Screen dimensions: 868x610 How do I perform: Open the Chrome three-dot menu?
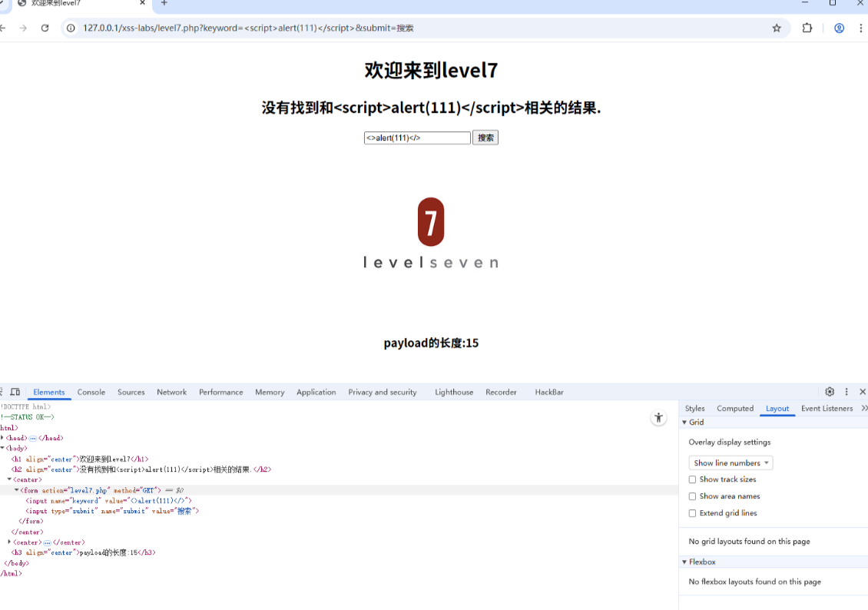click(x=861, y=28)
